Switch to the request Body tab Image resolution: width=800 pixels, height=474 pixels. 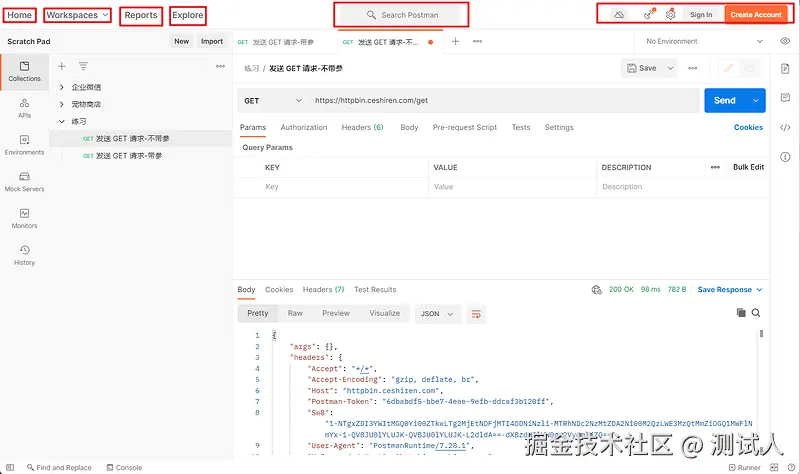(x=409, y=128)
